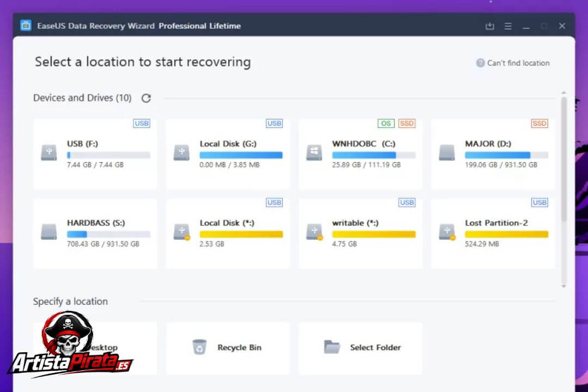The width and height of the screenshot is (588, 392).
Task: Click the 4.75 GB size text
Action: (345, 244)
